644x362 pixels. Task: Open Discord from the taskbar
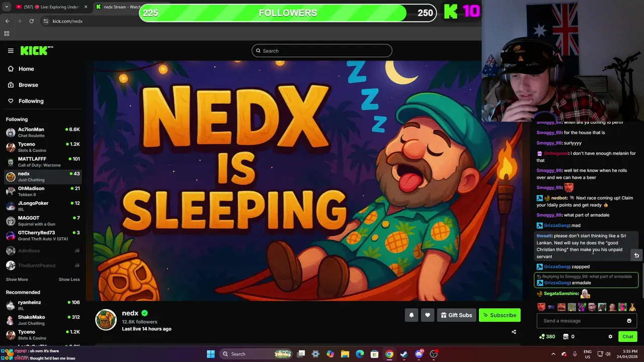(419, 354)
